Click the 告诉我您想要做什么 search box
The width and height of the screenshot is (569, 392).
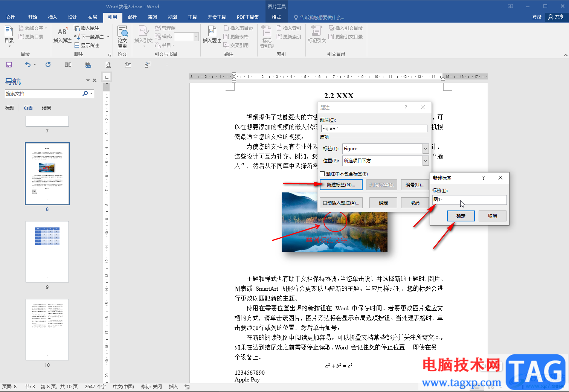pos(319,17)
